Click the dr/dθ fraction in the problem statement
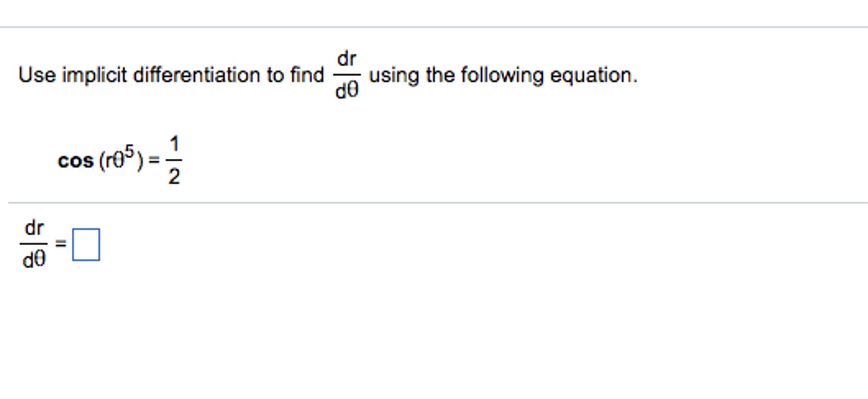 (x=347, y=74)
